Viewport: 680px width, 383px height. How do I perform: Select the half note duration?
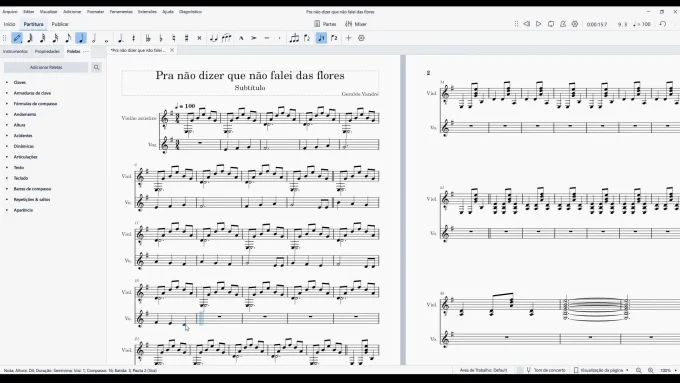(94, 38)
